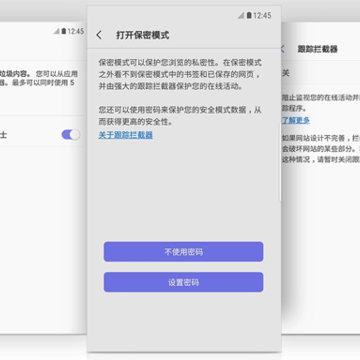Viewport: 360px width, 360px height.
Task: Select the 关 row on right screen
Action: [321, 73]
